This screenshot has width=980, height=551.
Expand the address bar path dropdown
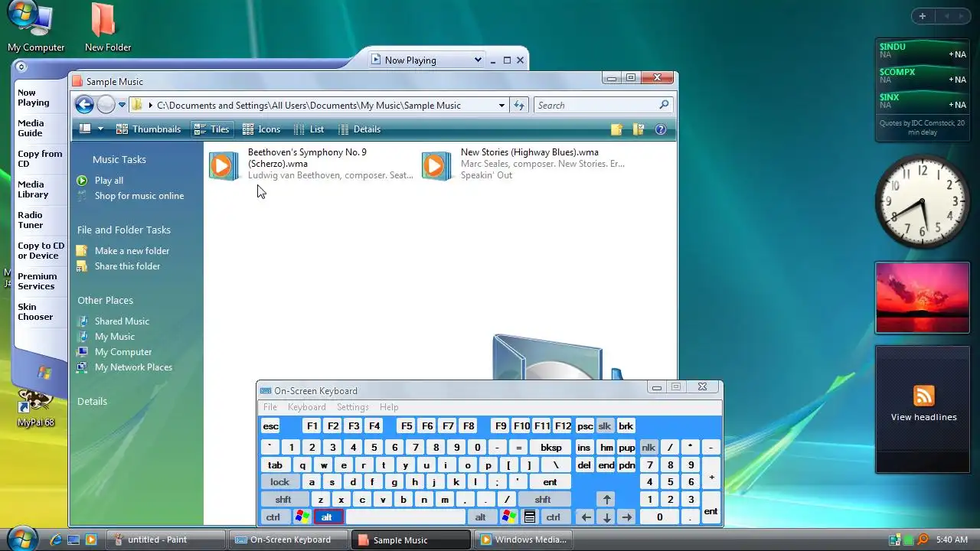click(501, 105)
